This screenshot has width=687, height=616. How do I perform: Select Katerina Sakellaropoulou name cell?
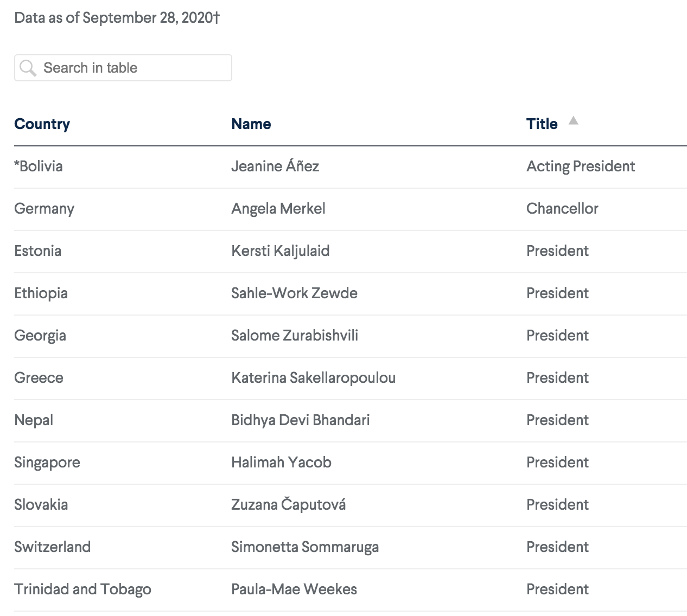click(313, 377)
